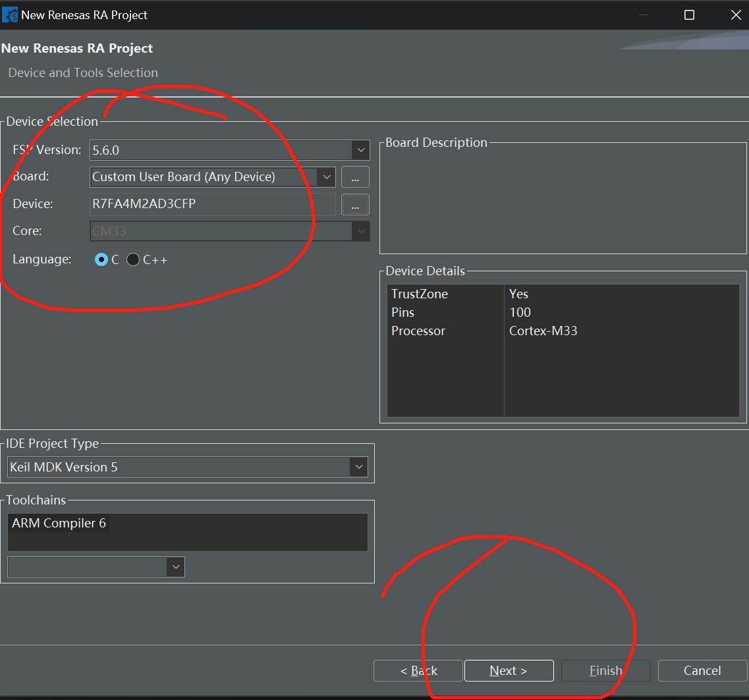Click the browse button next to Device
749x700 pixels.
355,204
